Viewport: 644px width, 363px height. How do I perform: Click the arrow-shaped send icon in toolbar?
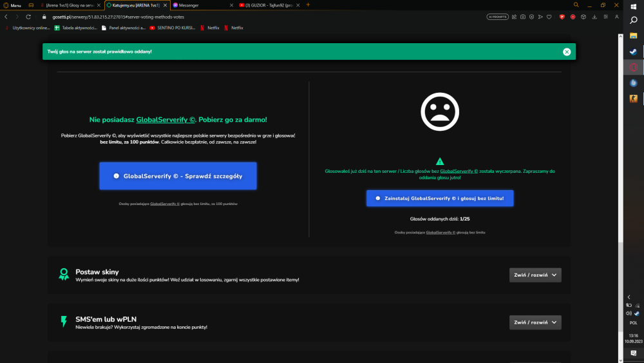click(x=540, y=17)
